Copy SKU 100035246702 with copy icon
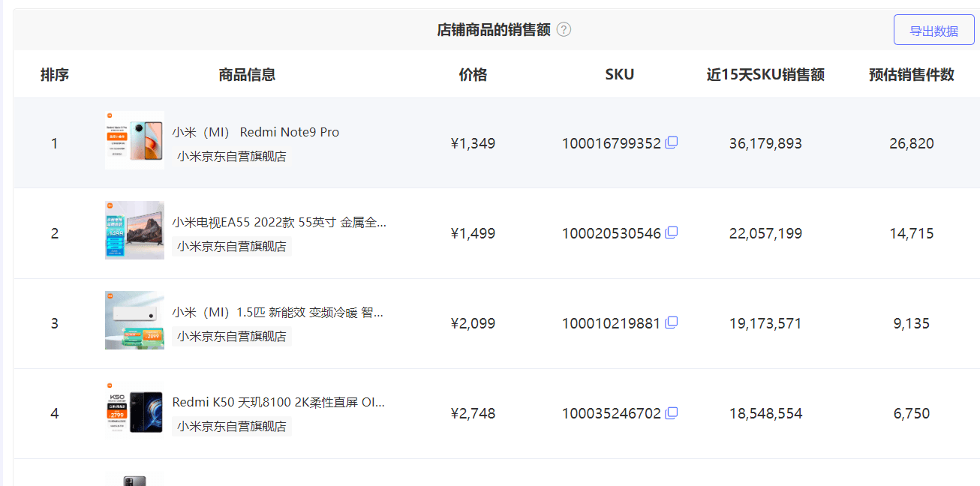The width and height of the screenshot is (980, 486). tap(672, 412)
